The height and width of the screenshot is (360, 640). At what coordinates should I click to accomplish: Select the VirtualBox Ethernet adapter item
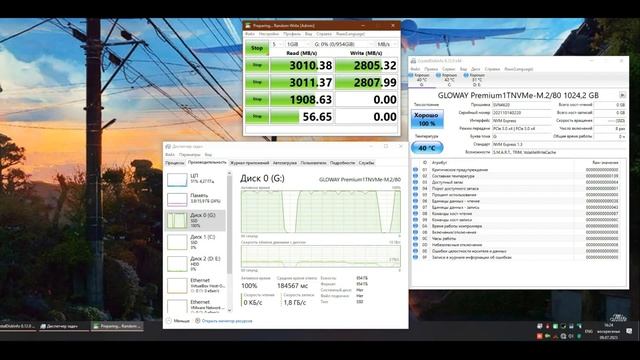point(196,285)
